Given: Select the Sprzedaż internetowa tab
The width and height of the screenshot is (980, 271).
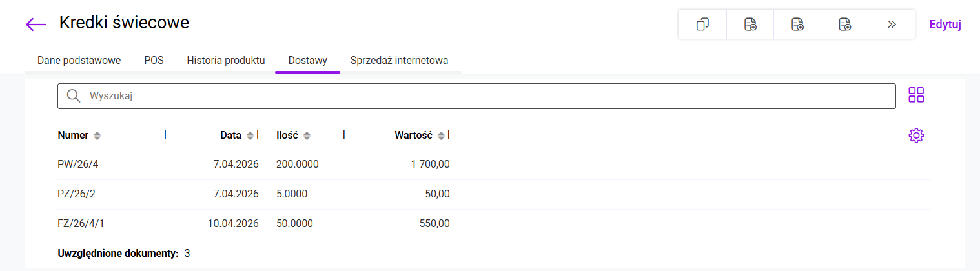Looking at the screenshot, I should tap(399, 61).
